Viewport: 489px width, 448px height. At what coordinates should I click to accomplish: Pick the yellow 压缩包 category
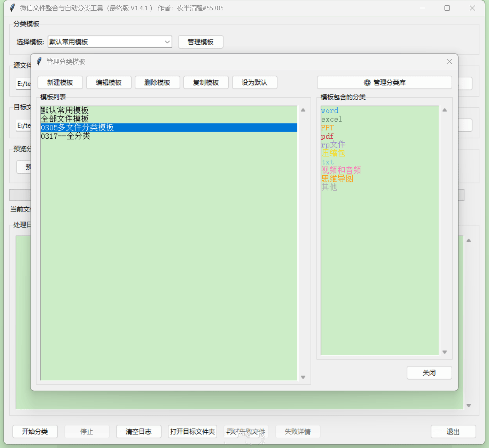(x=333, y=153)
